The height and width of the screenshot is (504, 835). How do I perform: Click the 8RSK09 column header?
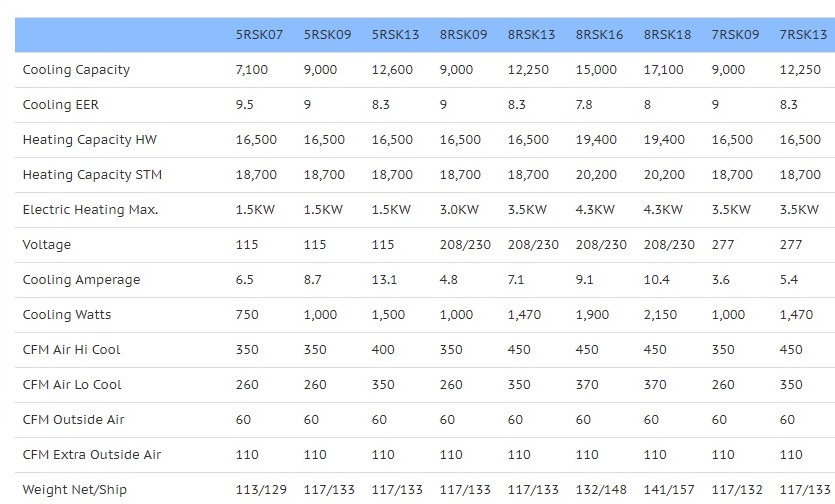coord(463,35)
